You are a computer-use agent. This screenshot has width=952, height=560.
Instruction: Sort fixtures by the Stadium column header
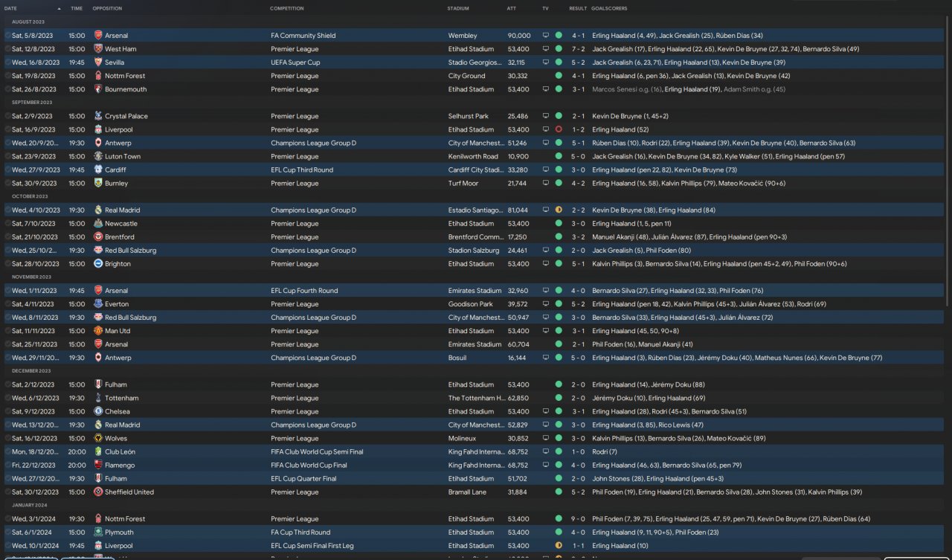coord(458,8)
